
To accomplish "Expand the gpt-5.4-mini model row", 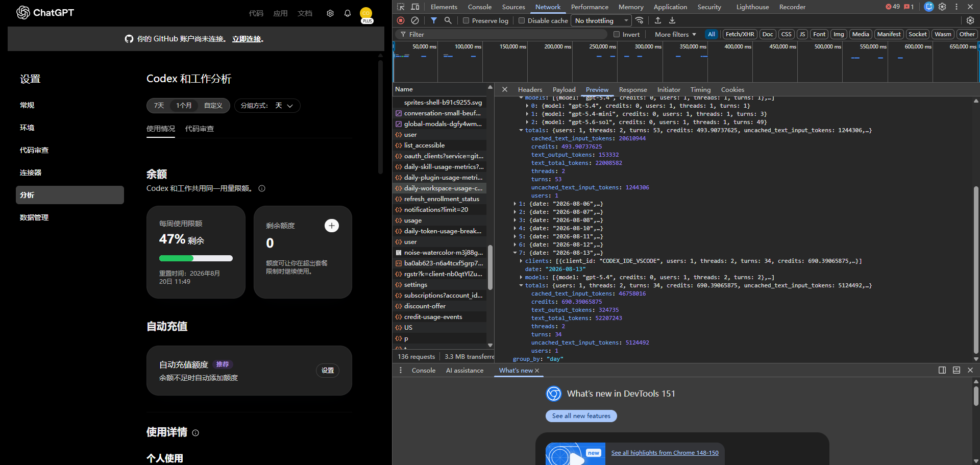I will pos(527,114).
